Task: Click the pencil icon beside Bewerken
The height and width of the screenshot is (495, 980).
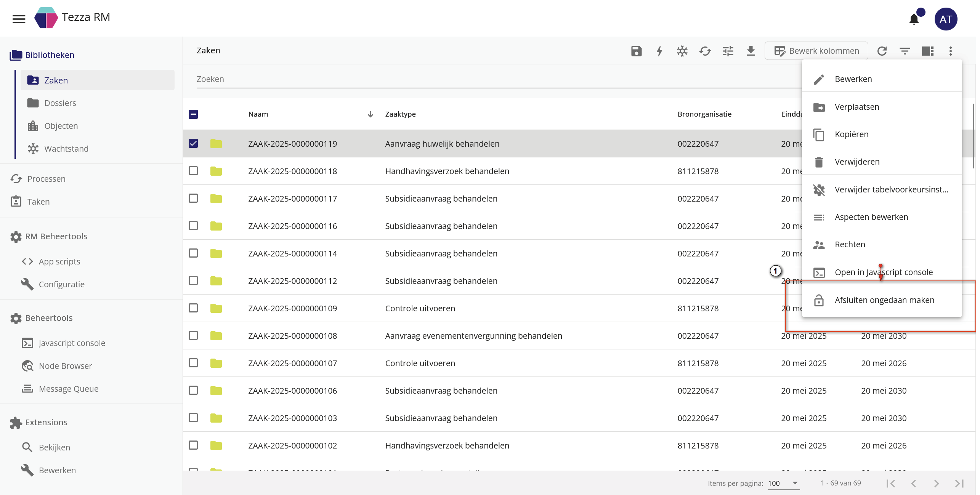Action: [x=818, y=79]
